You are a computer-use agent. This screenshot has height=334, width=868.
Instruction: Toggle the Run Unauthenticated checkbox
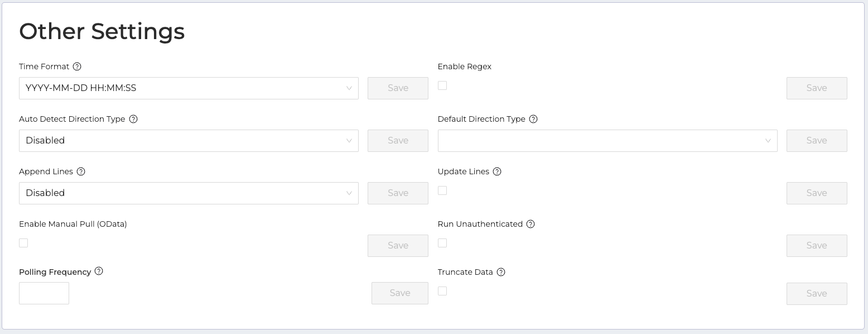(x=442, y=243)
